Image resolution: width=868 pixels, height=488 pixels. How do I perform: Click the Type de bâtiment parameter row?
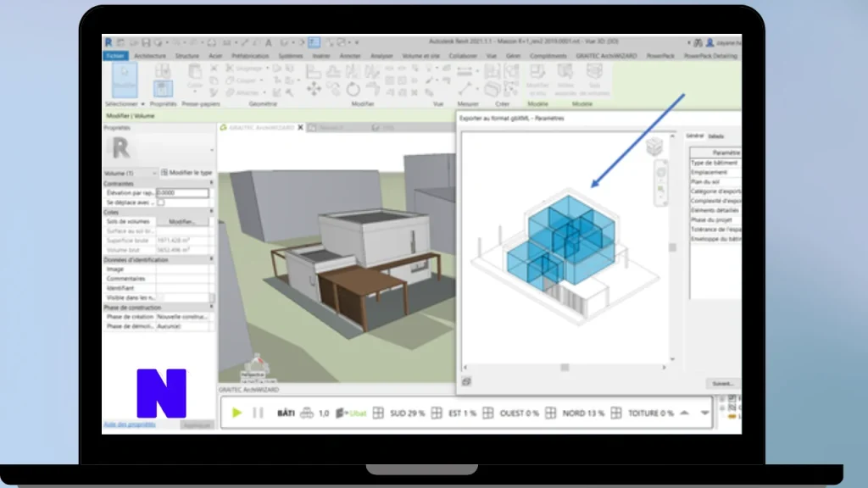click(x=715, y=163)
